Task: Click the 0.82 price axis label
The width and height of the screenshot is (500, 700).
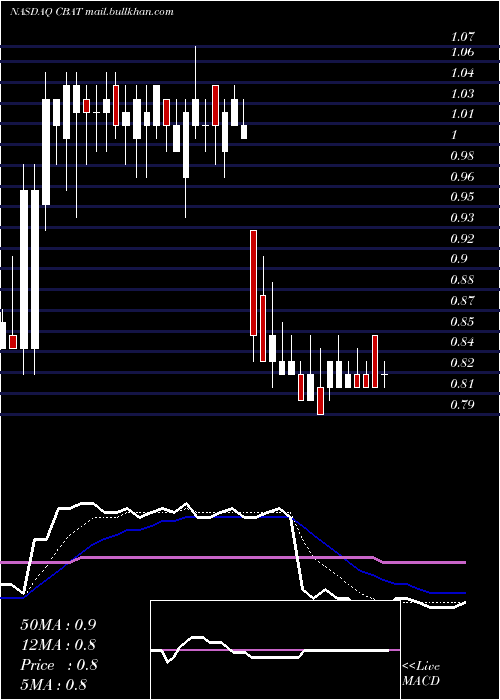Action: point(462,362)
